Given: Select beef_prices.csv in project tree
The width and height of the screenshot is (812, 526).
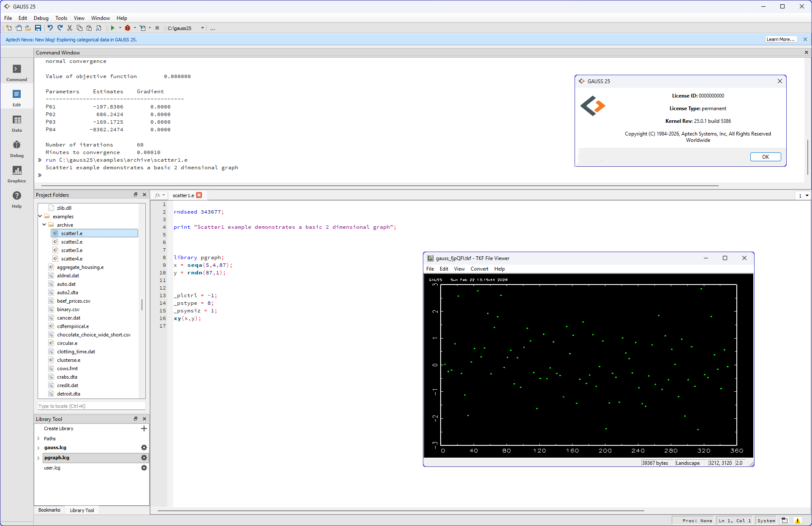Looking at the screenshot, I should coord(74,301).
